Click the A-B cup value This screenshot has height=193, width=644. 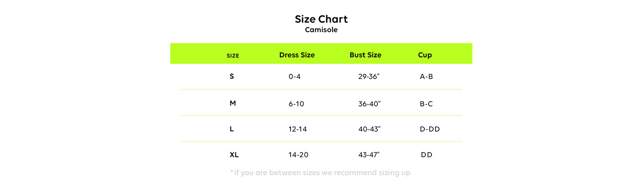[427, 76]
